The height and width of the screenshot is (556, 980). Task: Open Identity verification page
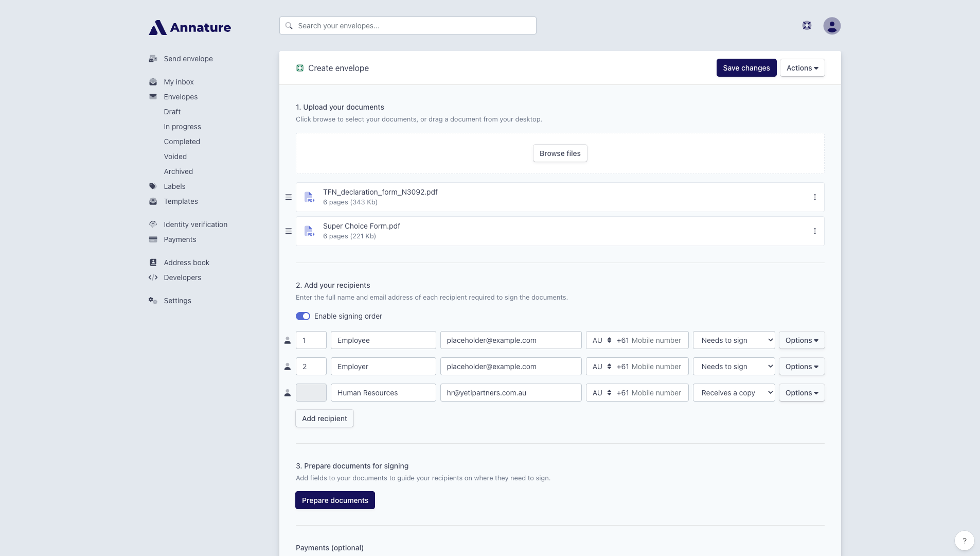[195, 224]
